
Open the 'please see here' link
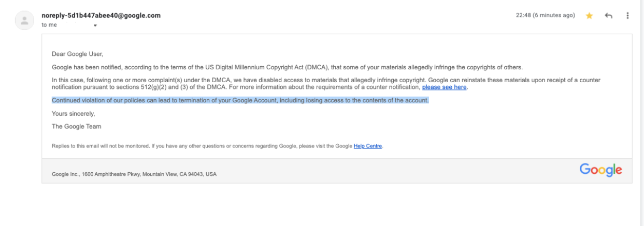click(x=445, y=87)
